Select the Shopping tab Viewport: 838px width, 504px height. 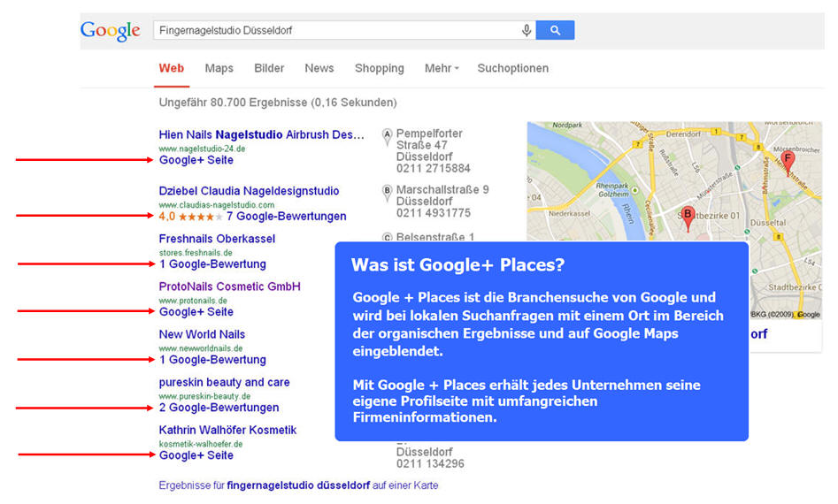(x=379, y=68)
